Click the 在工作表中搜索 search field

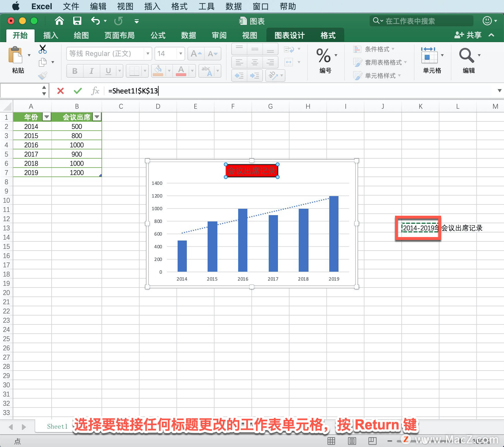tap(422, 21)
